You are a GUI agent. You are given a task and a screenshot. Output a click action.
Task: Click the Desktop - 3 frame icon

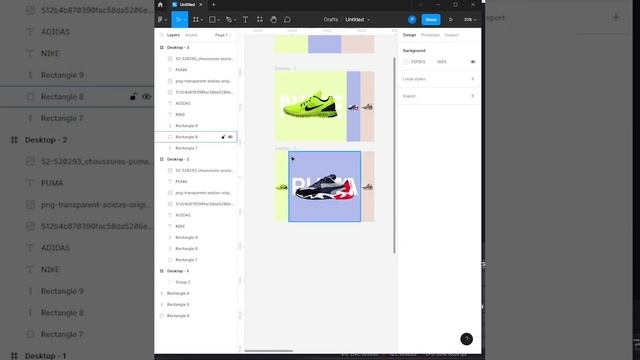[161, 48]
